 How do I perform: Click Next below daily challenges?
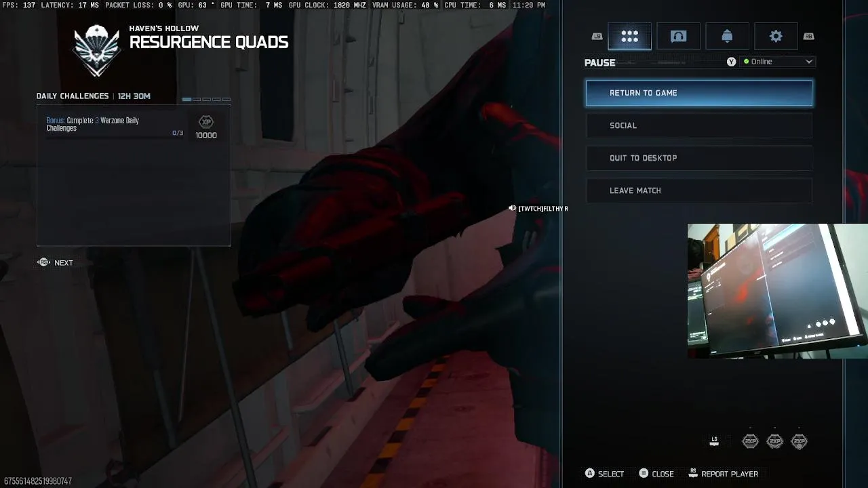click(x=64, y=263)
